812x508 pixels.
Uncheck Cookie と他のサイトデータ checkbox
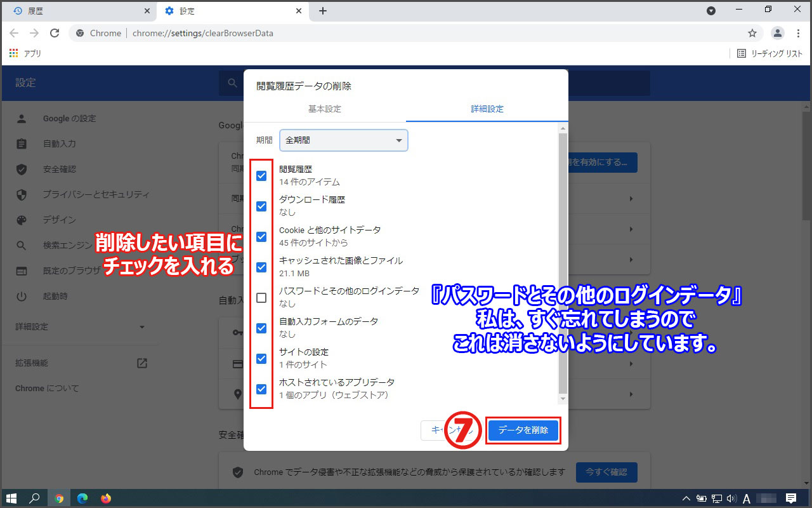(x=261, y=237)
